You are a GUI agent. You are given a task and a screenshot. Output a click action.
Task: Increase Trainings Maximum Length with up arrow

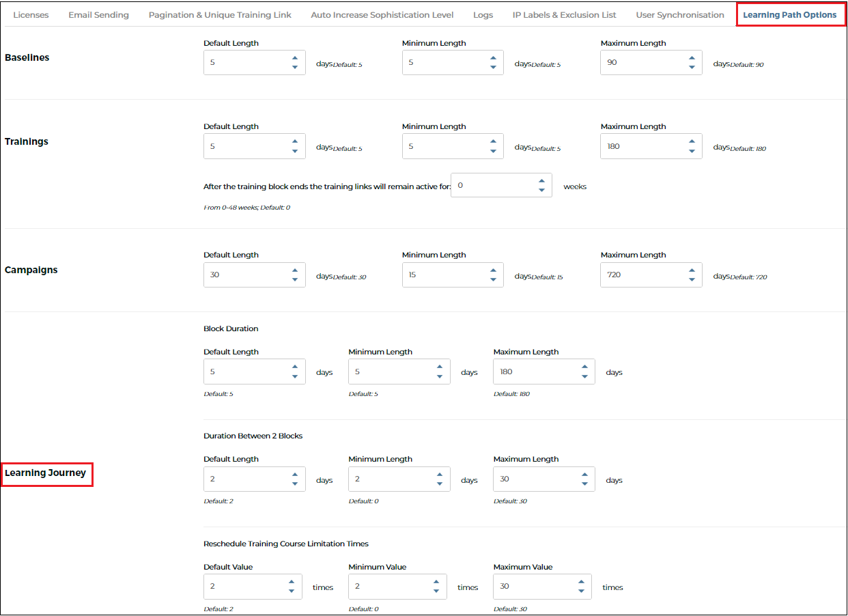coord(692,141)
